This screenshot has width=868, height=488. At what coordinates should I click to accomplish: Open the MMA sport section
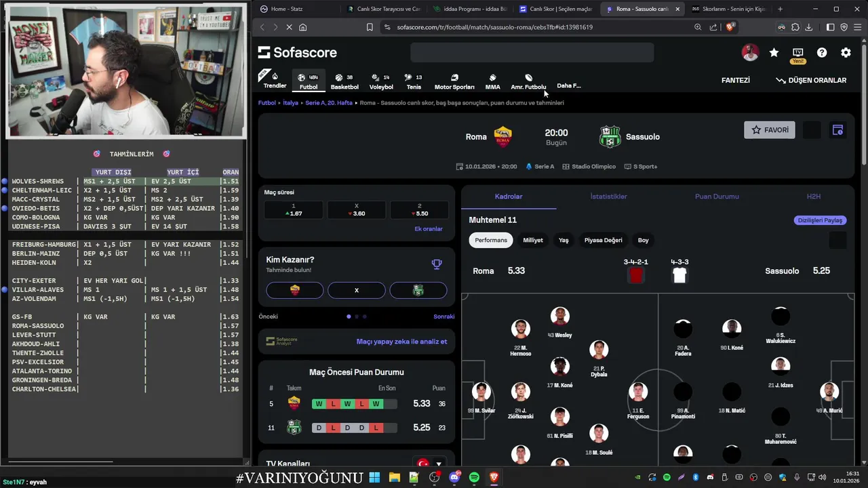492,81
